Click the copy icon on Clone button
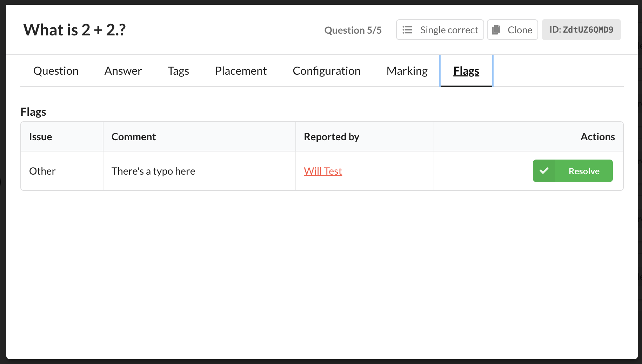The image size is (642, 364). coord(496,30)
